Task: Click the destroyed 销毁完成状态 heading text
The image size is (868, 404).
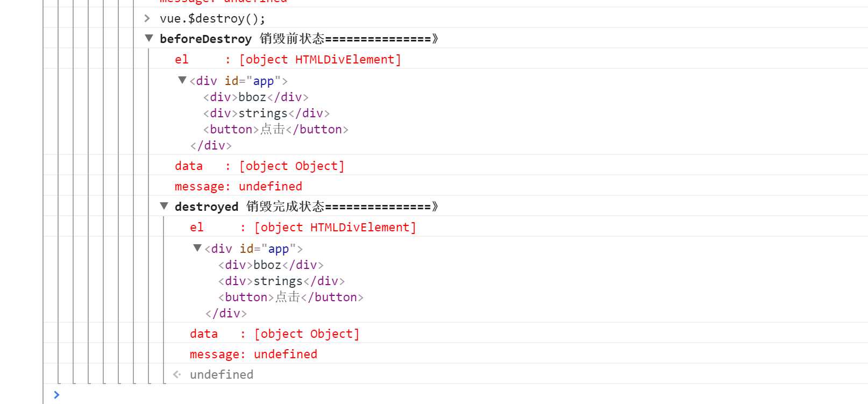Action: coord(307,207)
